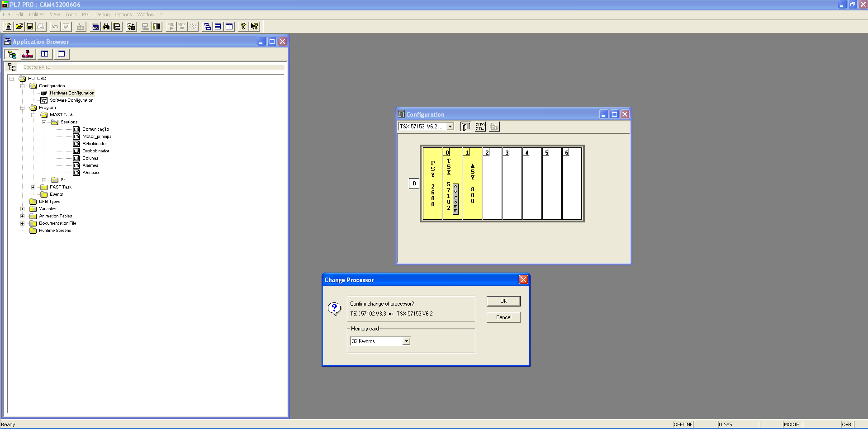
Task: Select Hardware Configuration in the tree
Action: coord(72,93)
